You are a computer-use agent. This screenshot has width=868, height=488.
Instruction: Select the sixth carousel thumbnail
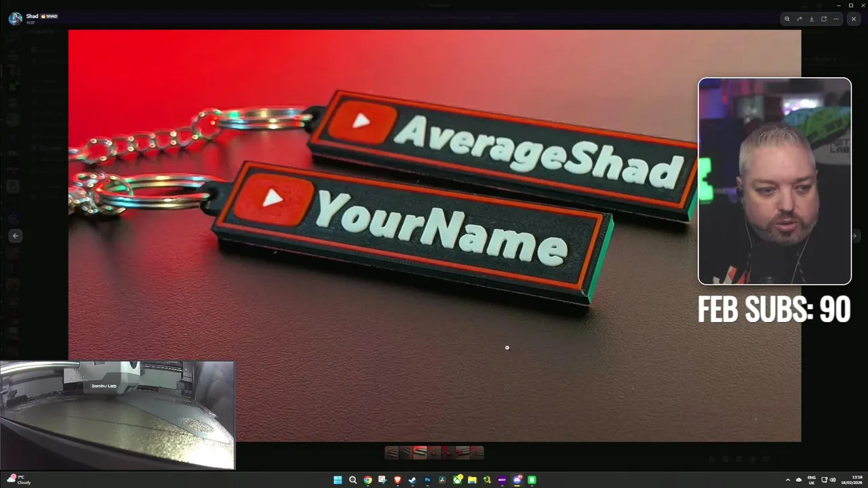pos(462,452)
